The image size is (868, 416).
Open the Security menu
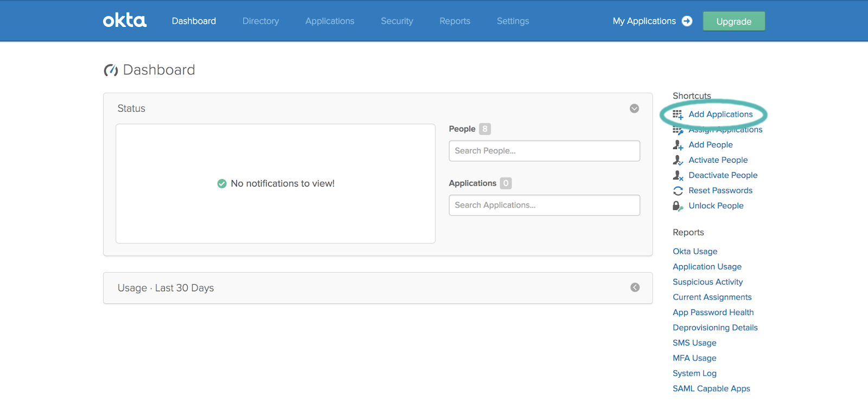tap(397, 21)
